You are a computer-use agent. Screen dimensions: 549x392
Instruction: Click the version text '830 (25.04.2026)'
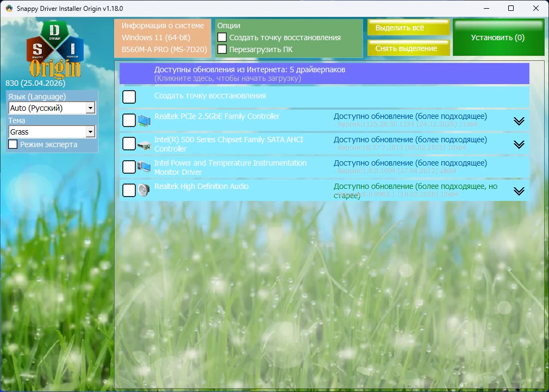tap(35, 83)
